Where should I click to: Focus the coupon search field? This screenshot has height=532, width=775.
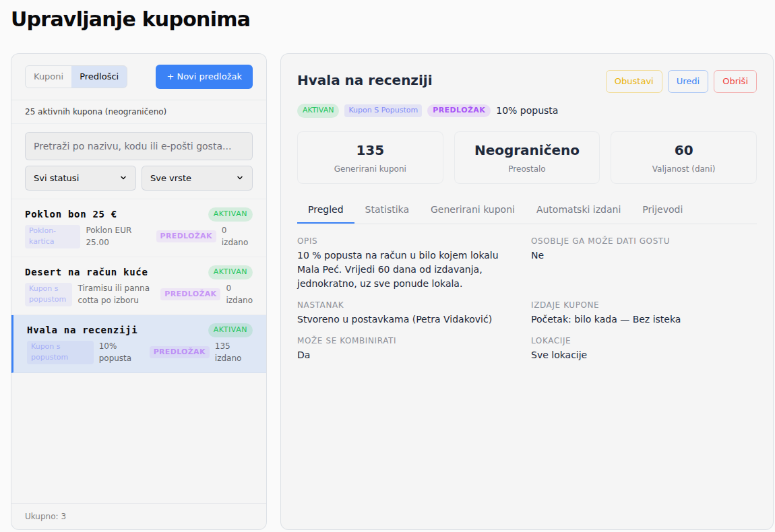click(x=139, y=146)
